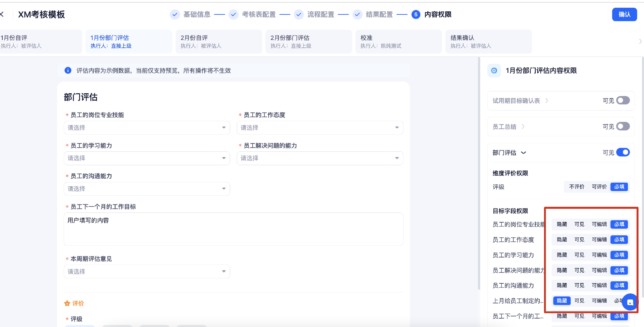Click the 确认 button

624,14
